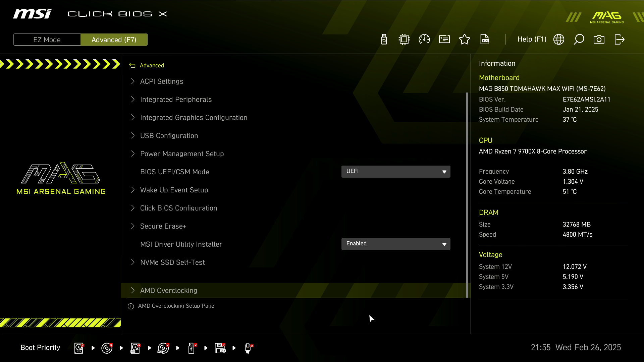Open BIOS UEFI/CSM Mode dropdown
The width and height of the screenshot is (644, 362).
pos(396,172)
